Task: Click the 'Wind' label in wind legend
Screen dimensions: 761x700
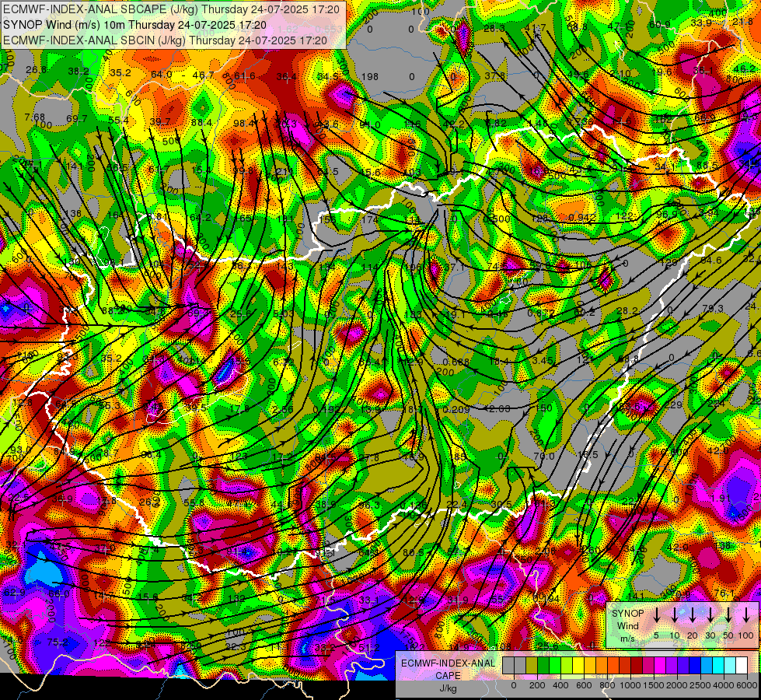Action: coord(627,625)
